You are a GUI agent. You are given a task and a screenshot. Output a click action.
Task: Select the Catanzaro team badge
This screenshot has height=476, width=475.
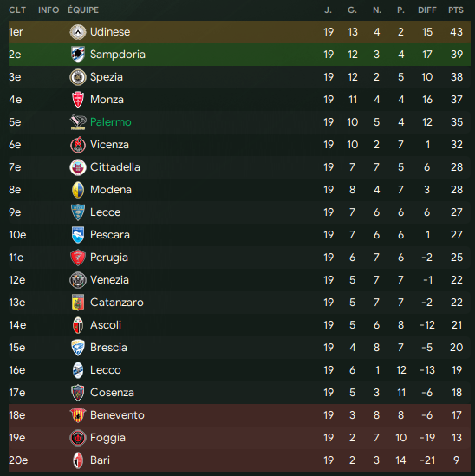78,303
